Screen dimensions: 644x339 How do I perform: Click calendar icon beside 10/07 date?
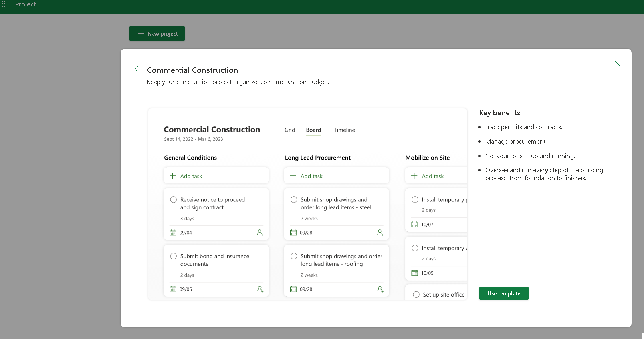(x=414, y=225)
